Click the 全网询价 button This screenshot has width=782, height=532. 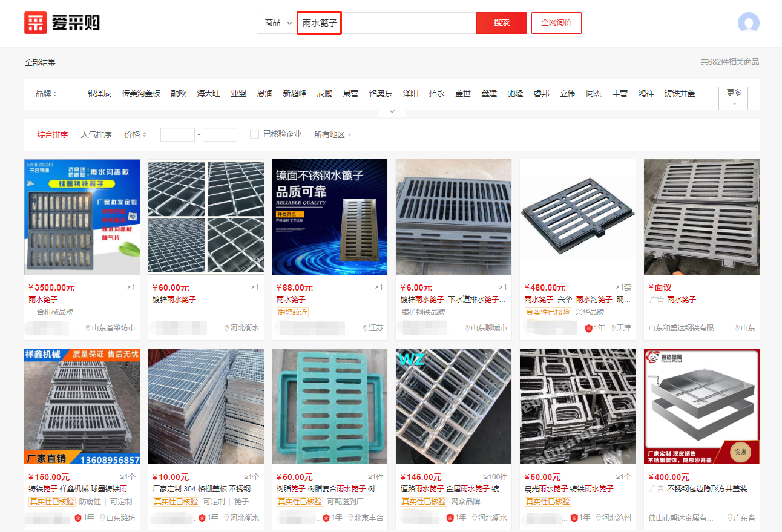point(556,23)
